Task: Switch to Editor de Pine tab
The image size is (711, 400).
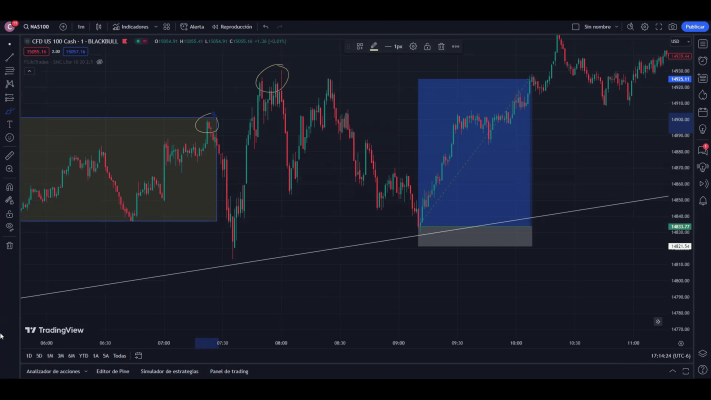Action: [113, 371]
